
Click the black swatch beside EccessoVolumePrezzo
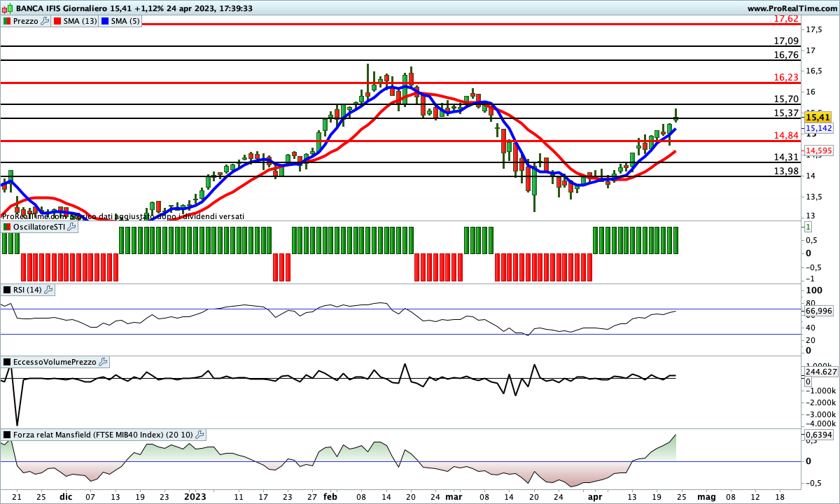(7, 362)
